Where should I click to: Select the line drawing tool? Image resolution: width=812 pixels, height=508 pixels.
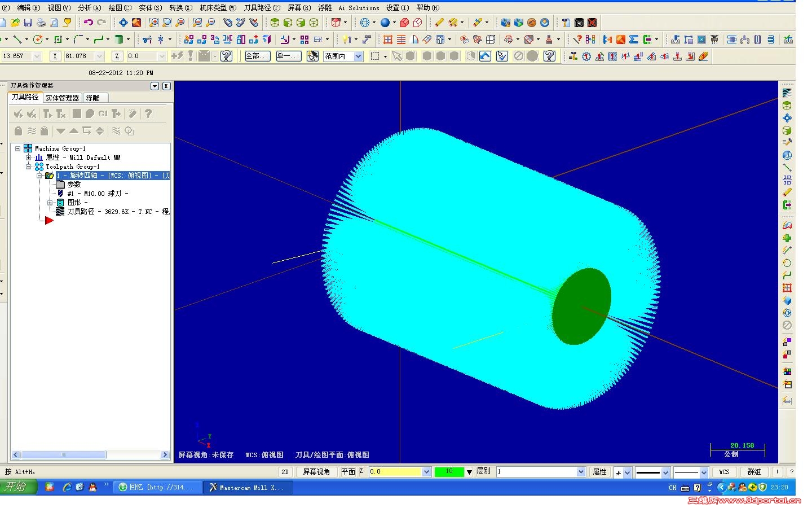[17, 40]
